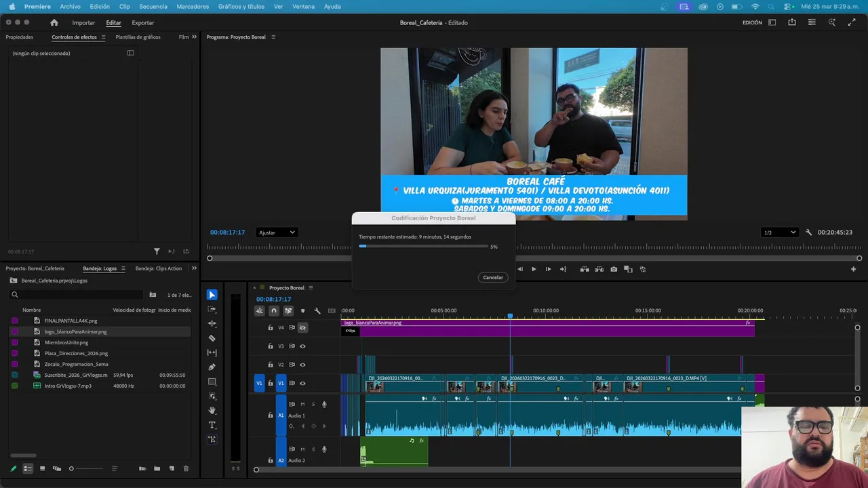
Task: Select the Selection arrow tool
Action: click(x=212, y=295)
